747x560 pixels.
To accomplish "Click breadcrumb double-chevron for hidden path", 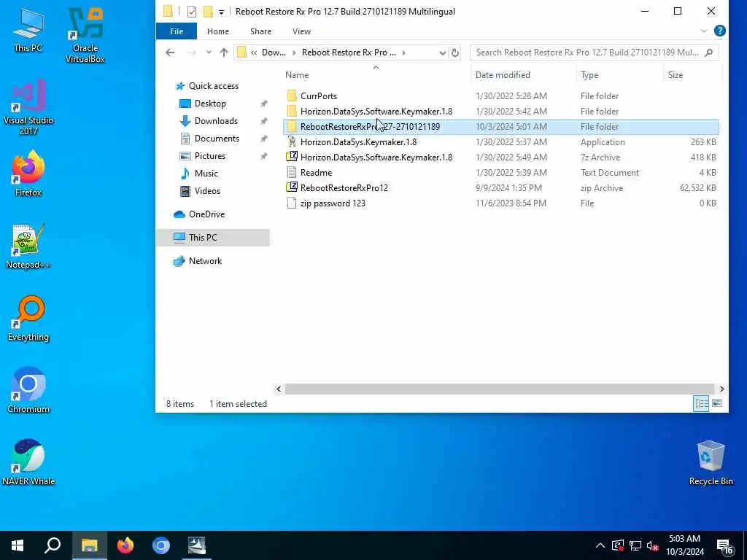I will pos(254,52).
